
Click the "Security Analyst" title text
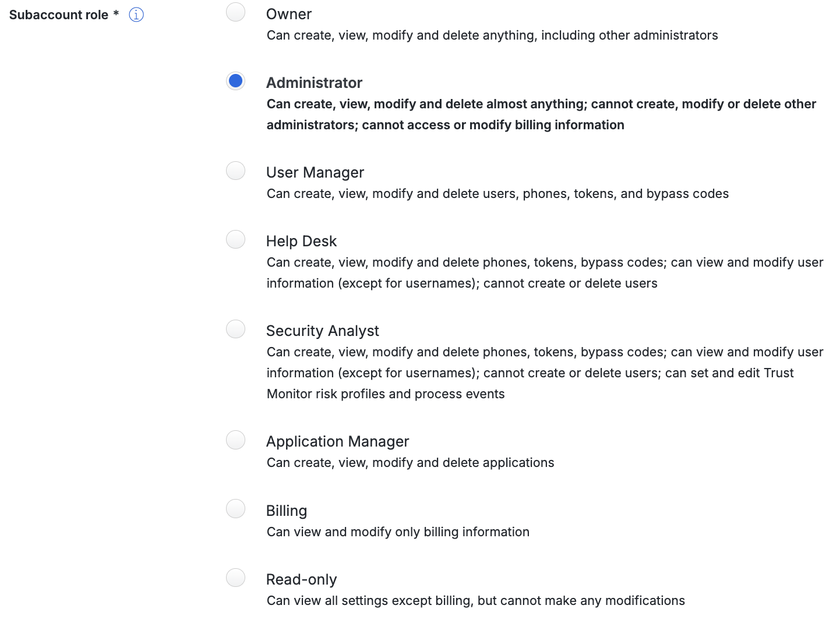click(322, 331)
